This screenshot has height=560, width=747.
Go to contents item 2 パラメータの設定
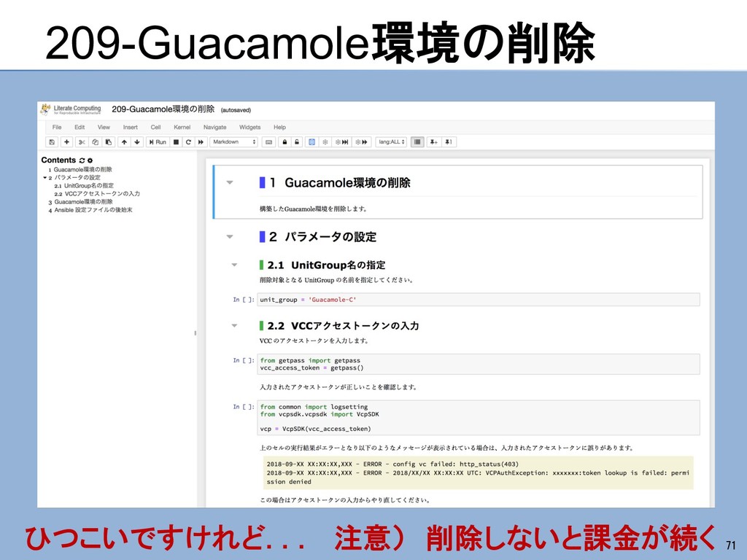[x=77, y=178]
